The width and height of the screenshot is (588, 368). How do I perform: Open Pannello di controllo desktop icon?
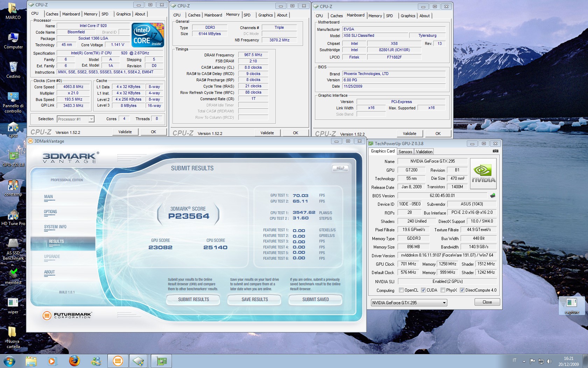click(13, 102)
